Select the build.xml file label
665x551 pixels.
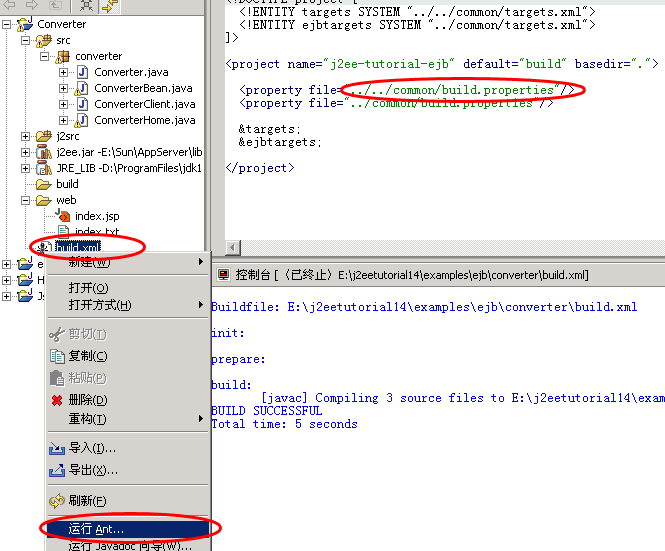tap(78, 247)
